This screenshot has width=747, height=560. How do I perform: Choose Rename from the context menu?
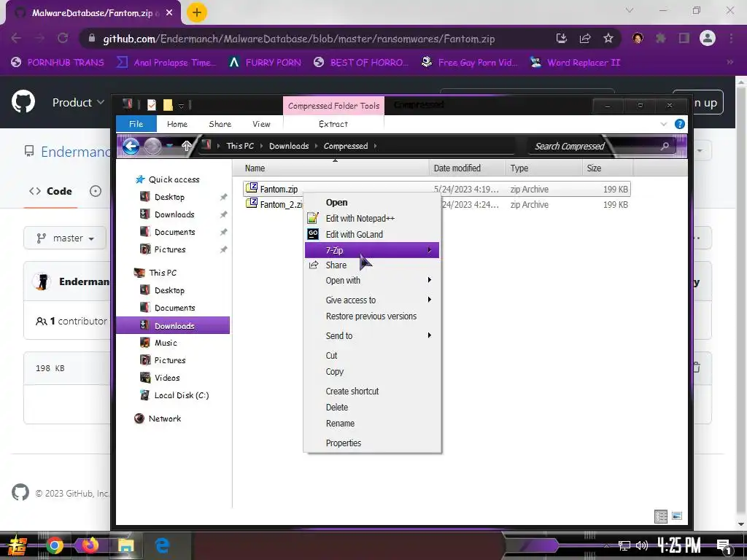point(371,424)
